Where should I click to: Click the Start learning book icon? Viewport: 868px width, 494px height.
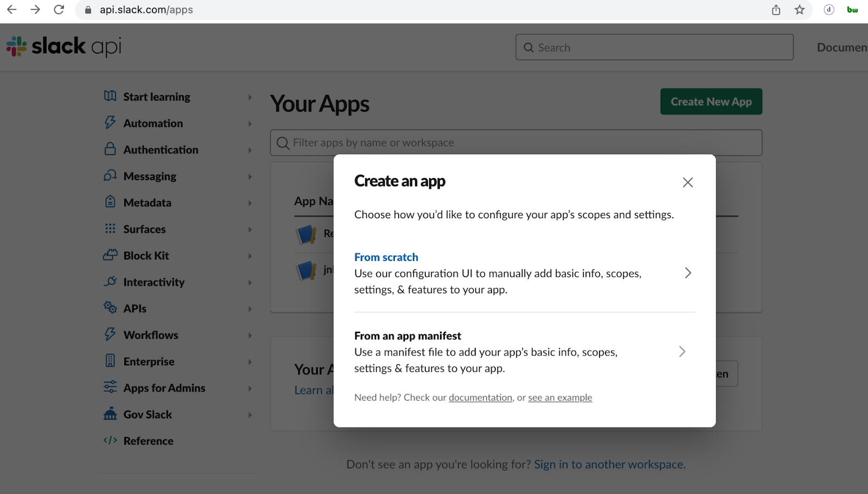[x=110, y=96]
